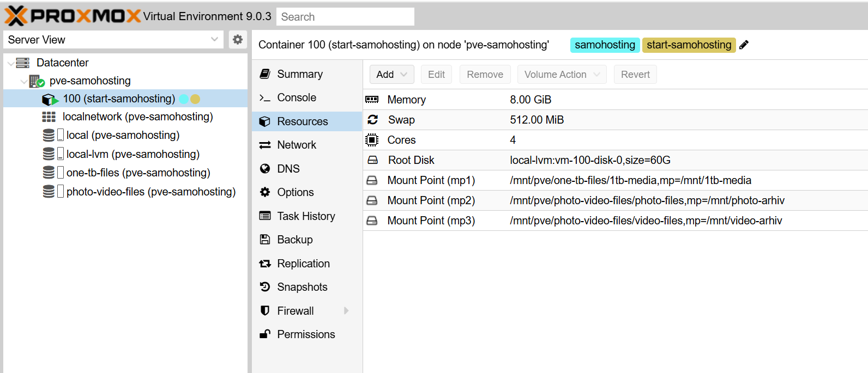Image resolution: width=868 pixels, height=373 pixels.
Task: Open the Add dropdown menu
Action: [391, 75]
